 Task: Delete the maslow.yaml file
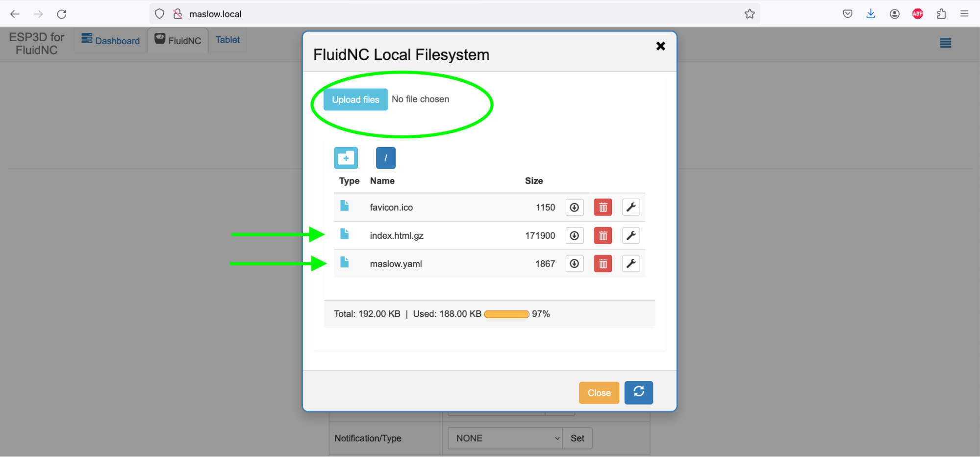[603, 264]
